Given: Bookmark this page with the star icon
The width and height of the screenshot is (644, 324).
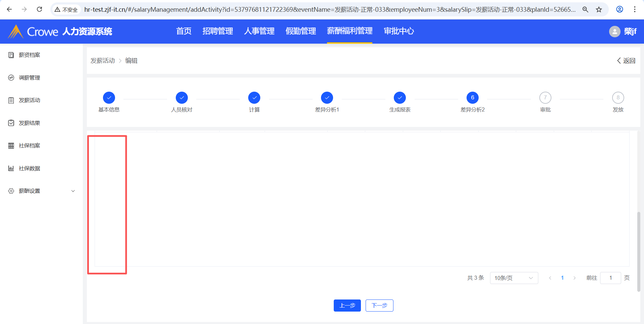Looking at the screenshot, I should [599, 9].
